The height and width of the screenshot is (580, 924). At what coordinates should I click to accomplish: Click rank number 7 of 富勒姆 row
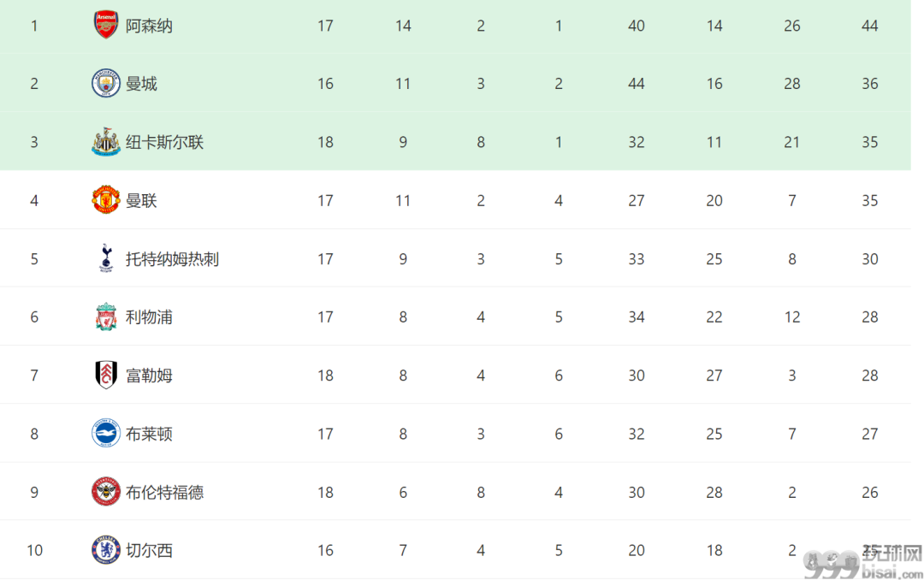tap(34, 376)
